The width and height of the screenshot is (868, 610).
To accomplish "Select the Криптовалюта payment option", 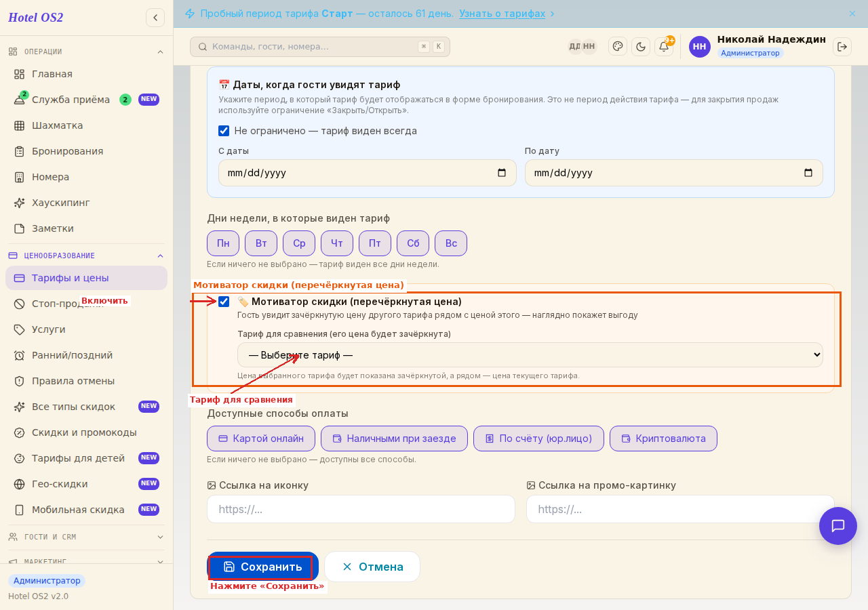I will (x=663, y=439).
